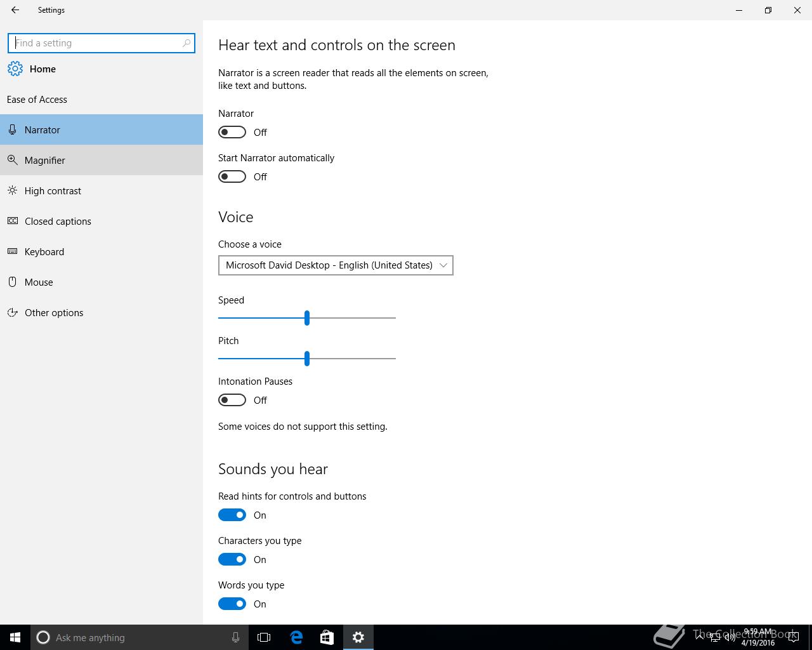
Task: Open Other options page
Action: point(101,312)
